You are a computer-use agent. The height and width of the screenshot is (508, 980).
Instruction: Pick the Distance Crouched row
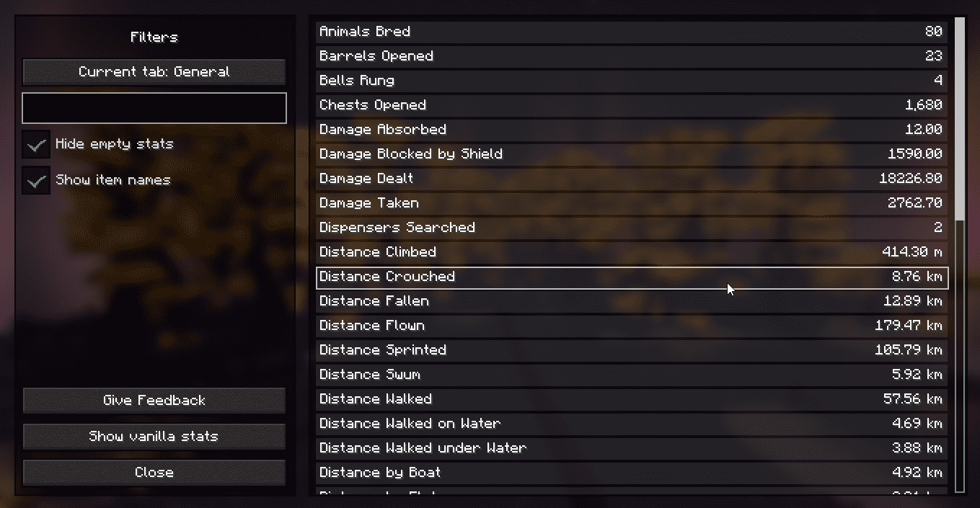coord(632,277)
